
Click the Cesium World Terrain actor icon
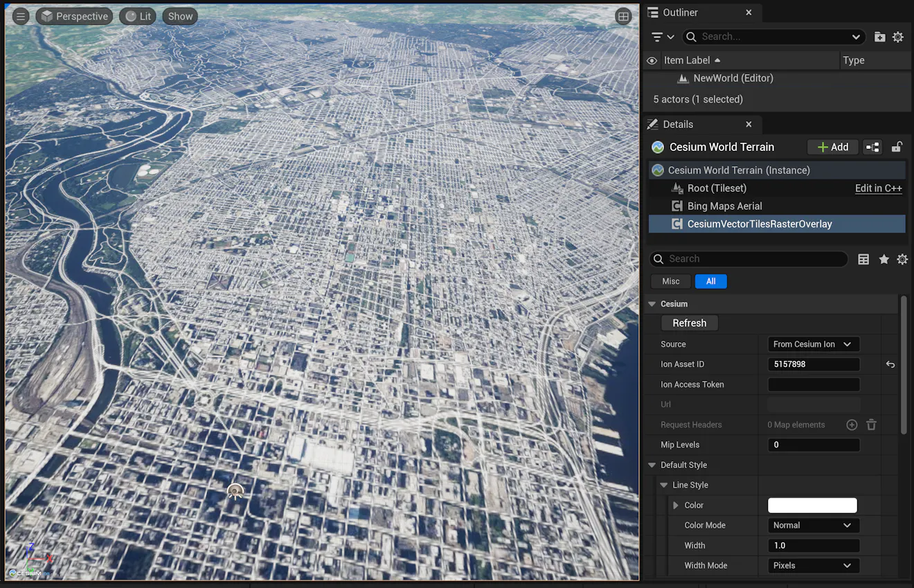[x=658, y=147]
